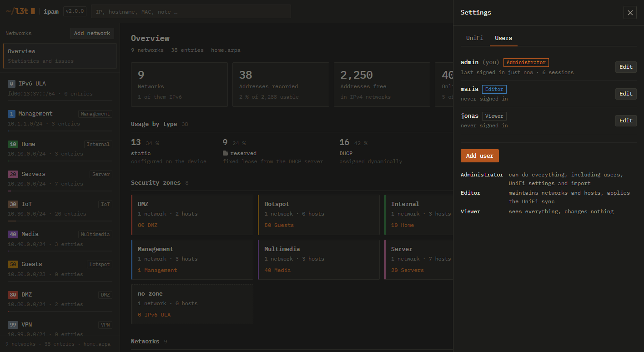Click the 80 badge of DMZ network
The image size is (644, 352).
pos(13,295)
